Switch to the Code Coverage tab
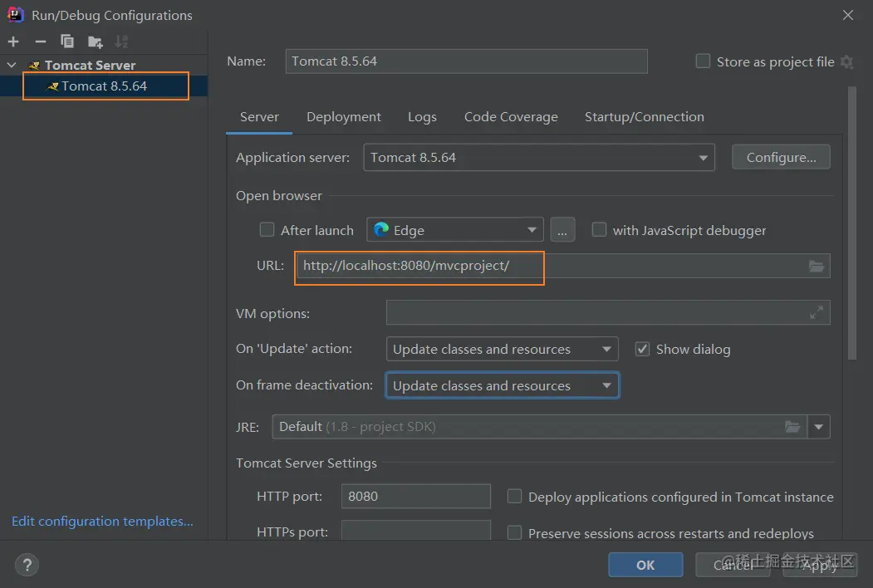The width and height of the screenshot is (873, 588). (x=511, y=117)
